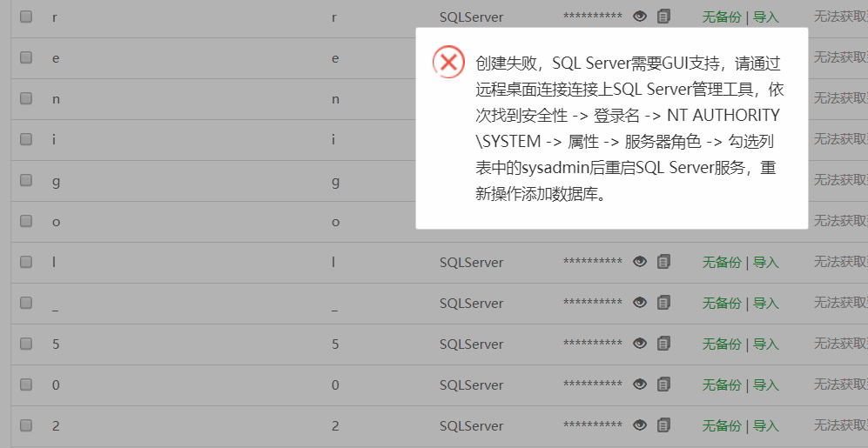Copy the password of row r
Image resolution: width=868 pixels, height=448 pixels.
click(x=663, y=17)
